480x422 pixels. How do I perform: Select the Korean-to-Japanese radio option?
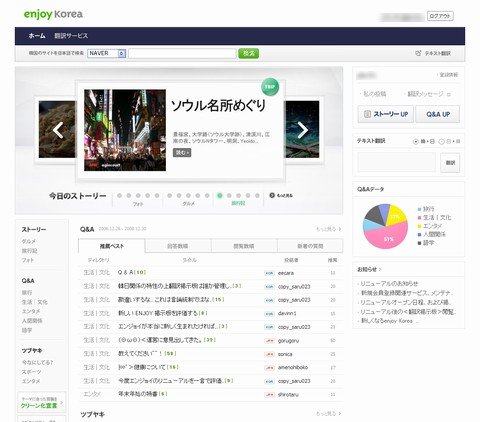click(x=415, y=142)
